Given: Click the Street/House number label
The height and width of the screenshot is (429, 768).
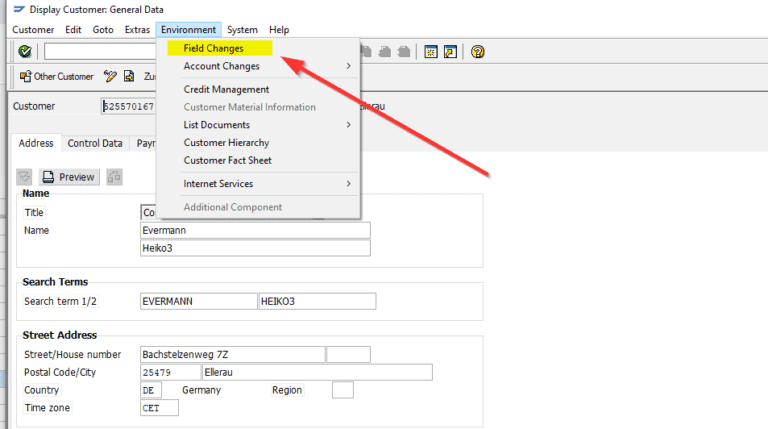Looking at the screenshot, I should point(72,355).
